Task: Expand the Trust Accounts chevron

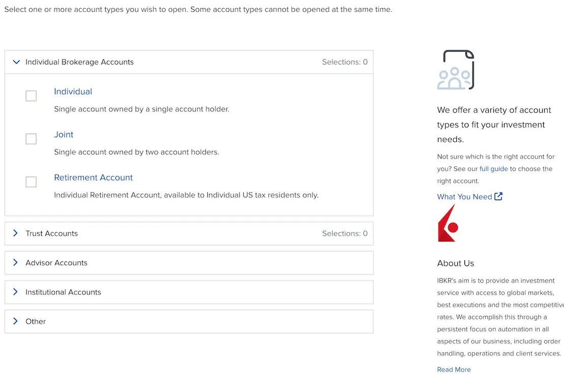Action: 15,233
